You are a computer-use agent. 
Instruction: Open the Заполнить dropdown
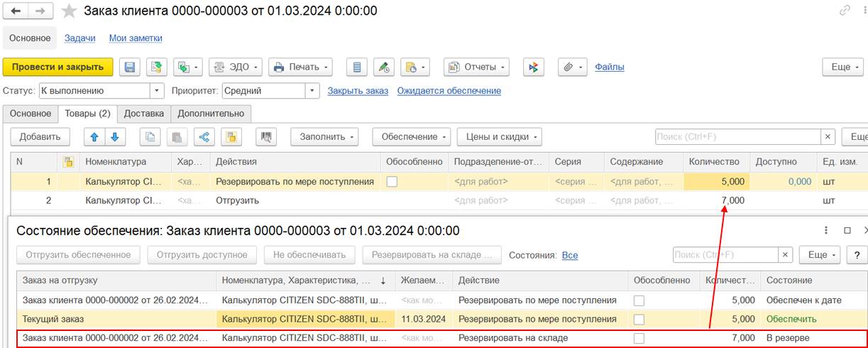click(325, 137)
